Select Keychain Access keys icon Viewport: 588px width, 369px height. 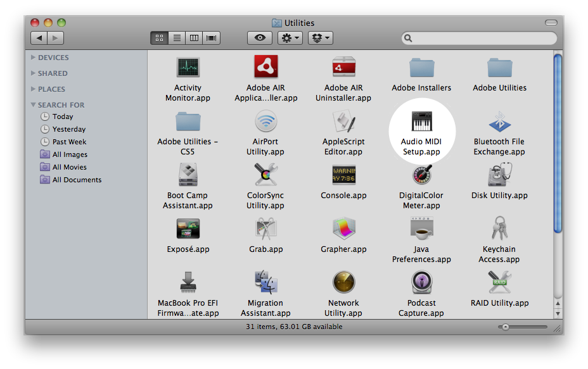point(499,228)
